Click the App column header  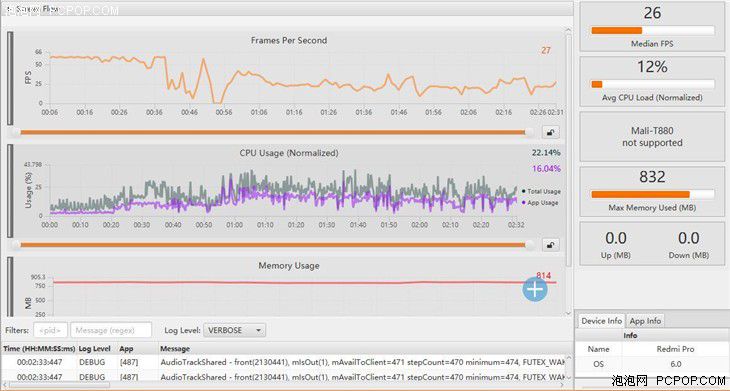(137, 348)
